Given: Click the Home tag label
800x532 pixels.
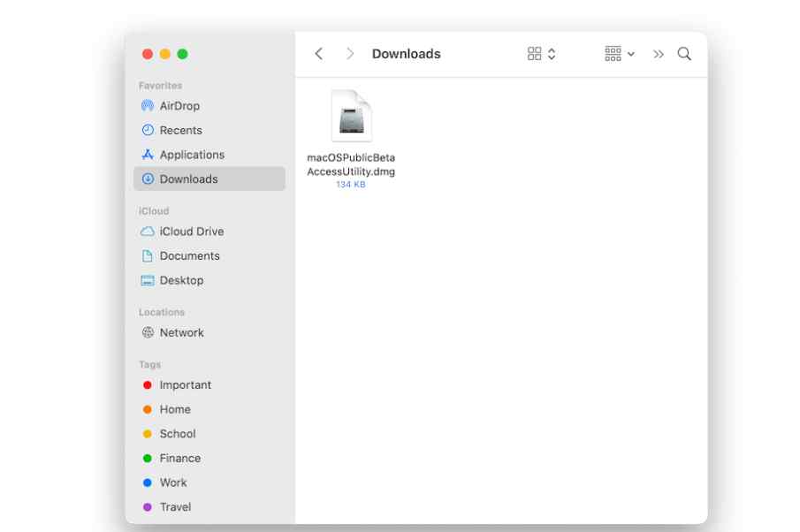Looking at the screenshot, I should (175, 409).
